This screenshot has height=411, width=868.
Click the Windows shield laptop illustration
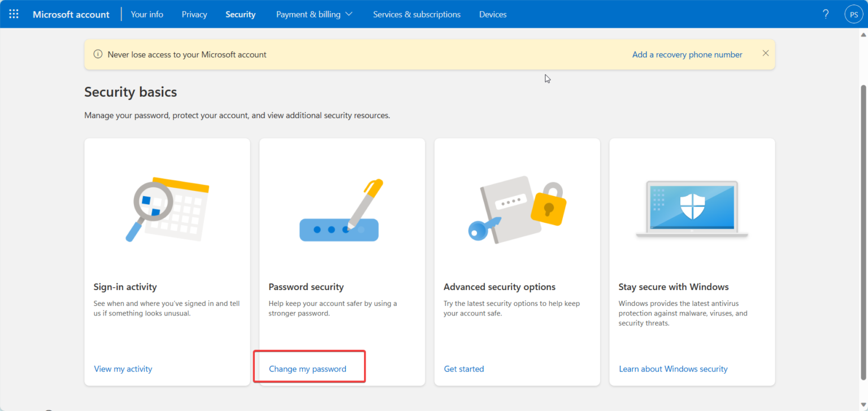point(692,209)
